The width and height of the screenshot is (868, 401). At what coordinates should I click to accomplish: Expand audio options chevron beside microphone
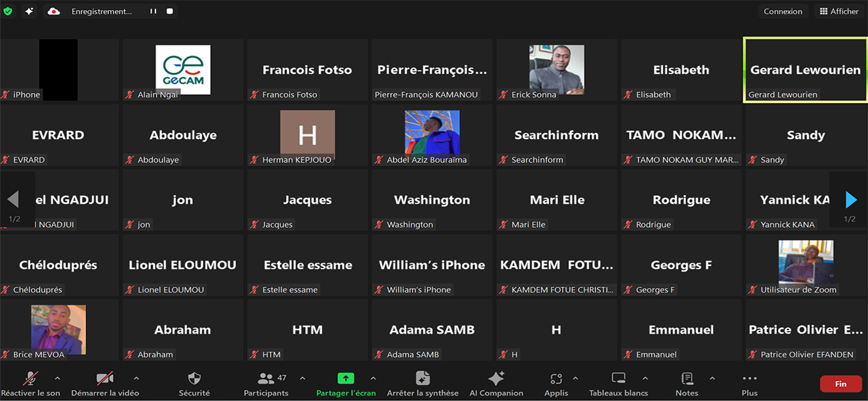pyautogui.click(x=57, y=378)
